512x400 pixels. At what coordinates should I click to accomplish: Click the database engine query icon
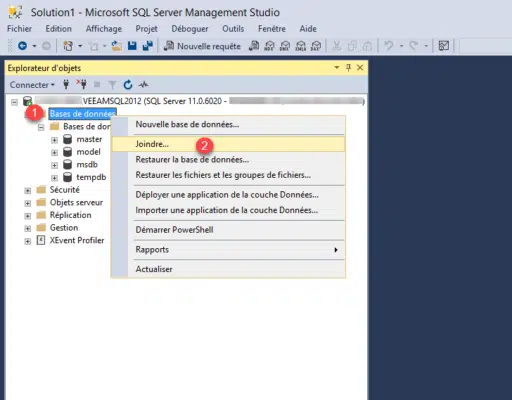pyautogui.click(x=254, y=46)
